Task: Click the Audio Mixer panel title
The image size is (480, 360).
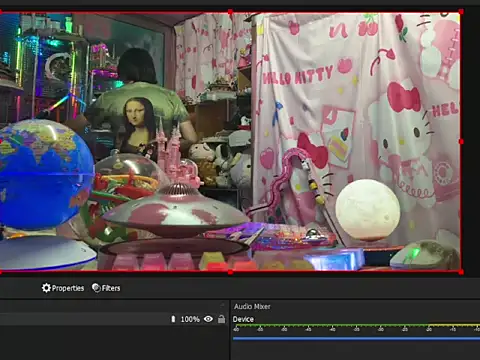Action: 252,306
